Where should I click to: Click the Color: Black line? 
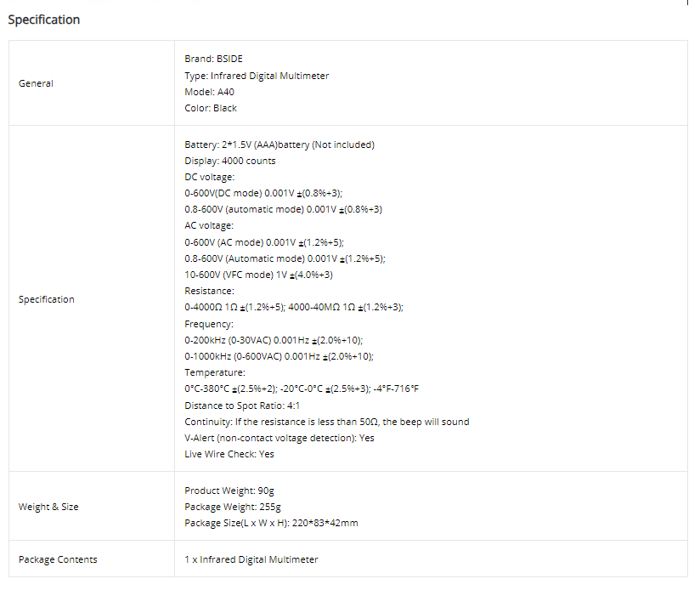click(x=211, y=108)
